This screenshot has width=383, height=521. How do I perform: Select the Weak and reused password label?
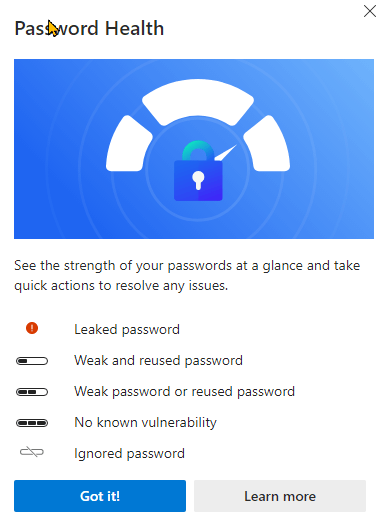(158, 360)
